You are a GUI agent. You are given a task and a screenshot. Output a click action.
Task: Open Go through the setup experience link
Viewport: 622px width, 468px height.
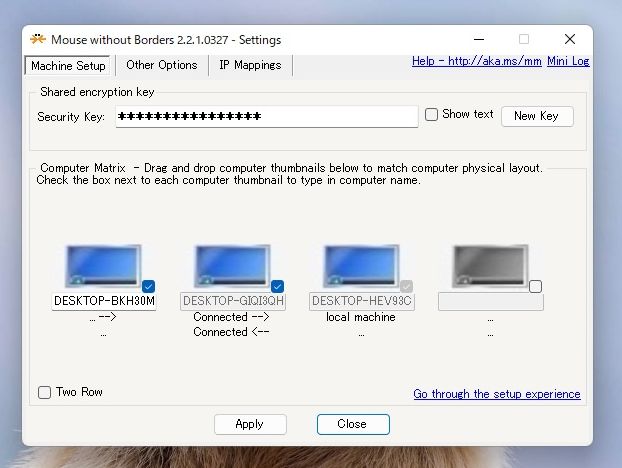[x=497, y=394]
